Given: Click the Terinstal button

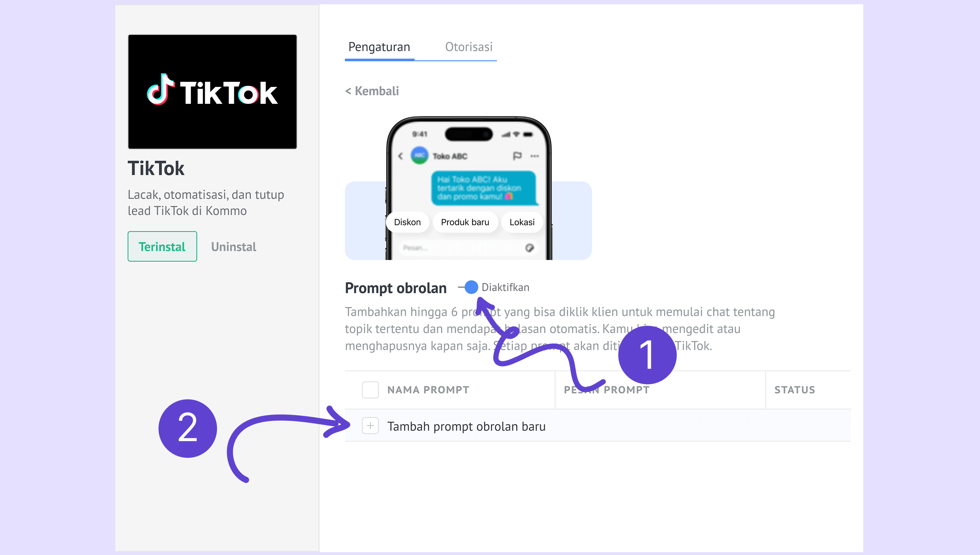Looking at the screenshot, I should point(162,246).
